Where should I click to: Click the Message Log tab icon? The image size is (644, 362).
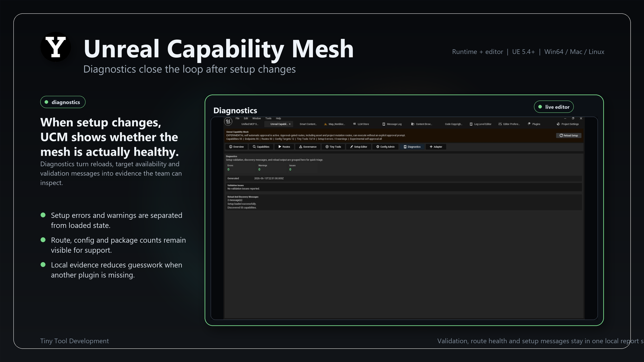pyautogui.click(x=384, y=124)
